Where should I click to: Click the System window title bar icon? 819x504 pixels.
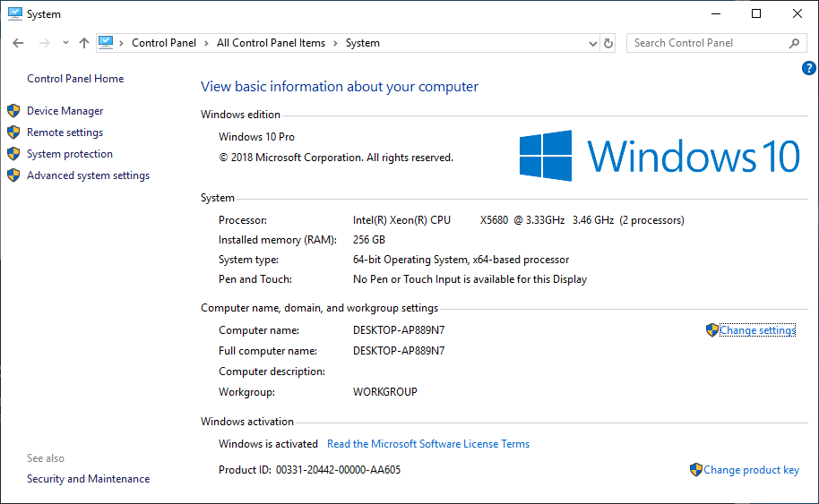pyautogui.click(x=14, y=13)
